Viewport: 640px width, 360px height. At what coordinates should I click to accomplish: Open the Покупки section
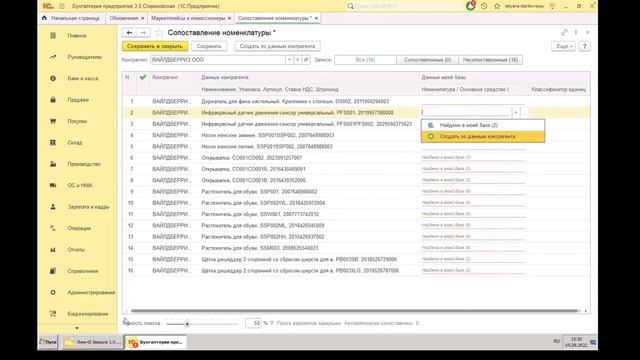pos(77,121)
